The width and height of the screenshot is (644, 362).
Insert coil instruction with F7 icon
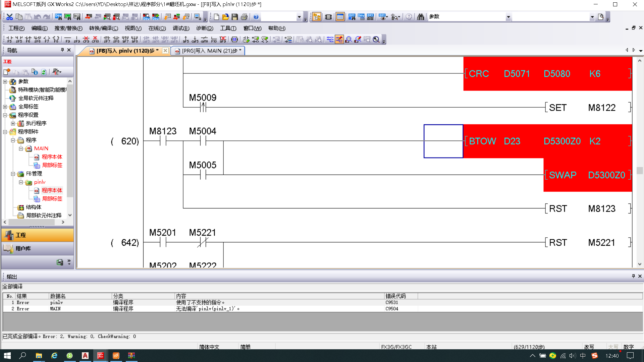tap(47, 40)
